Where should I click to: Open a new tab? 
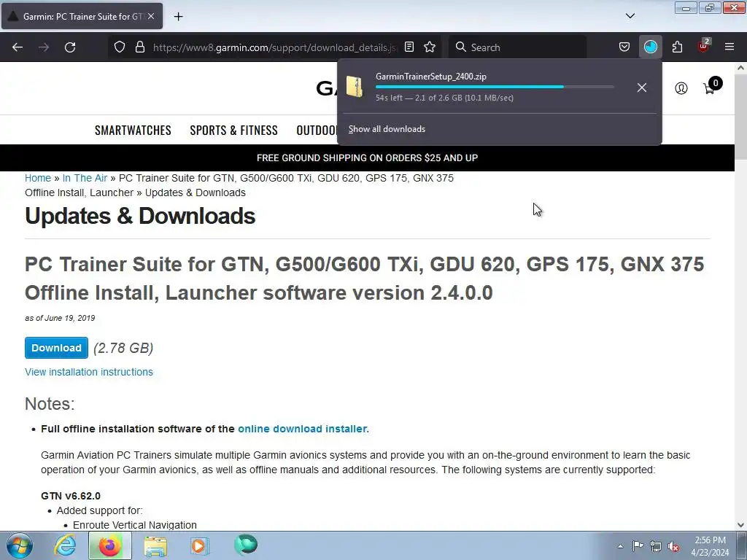pyautogui.click(x=178, y=17)
